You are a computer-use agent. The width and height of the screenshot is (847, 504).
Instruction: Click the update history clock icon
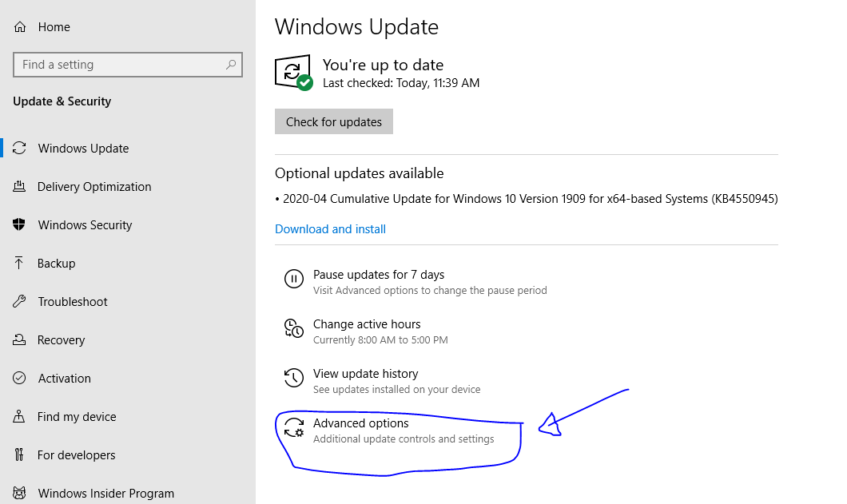[294, 378]
